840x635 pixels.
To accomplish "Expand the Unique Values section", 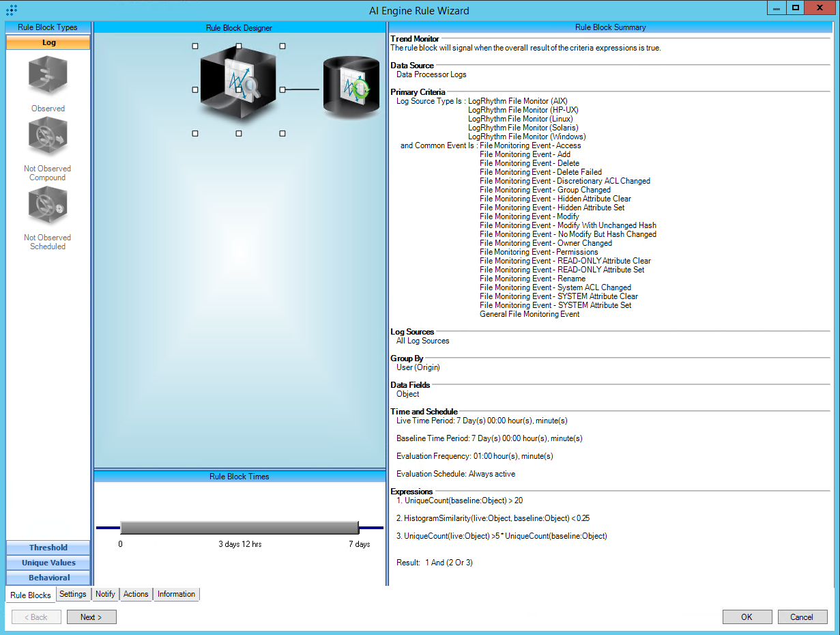I will pyautogui.click(x=48, y=563).
